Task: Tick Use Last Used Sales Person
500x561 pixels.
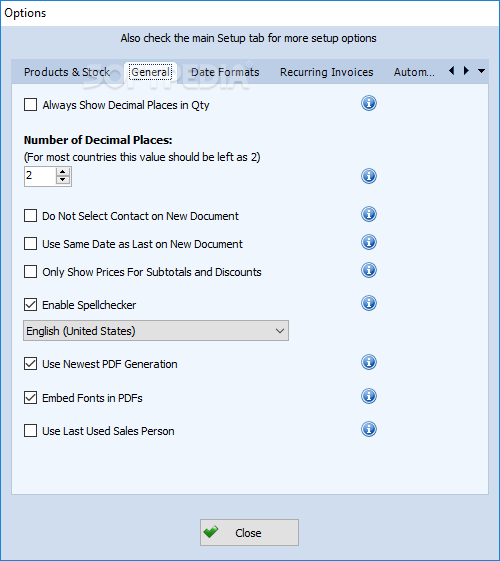Action: tap(30, 430)
